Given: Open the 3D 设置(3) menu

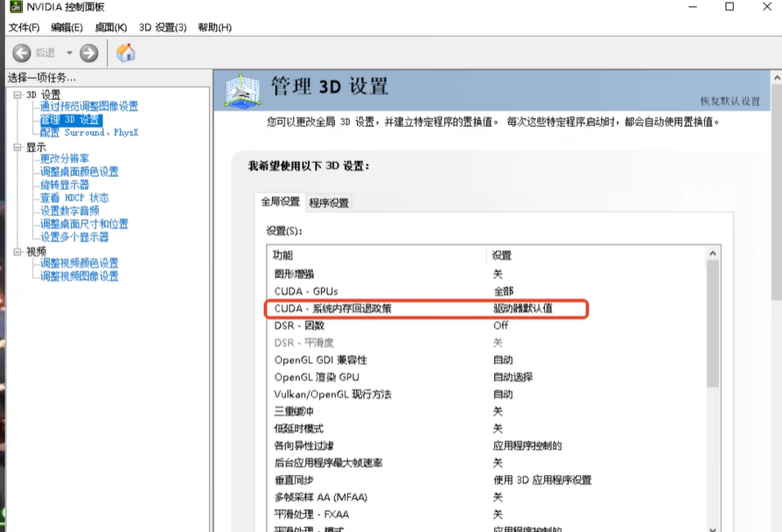Looking at the screenshot, I should click(x=163, y=28).
